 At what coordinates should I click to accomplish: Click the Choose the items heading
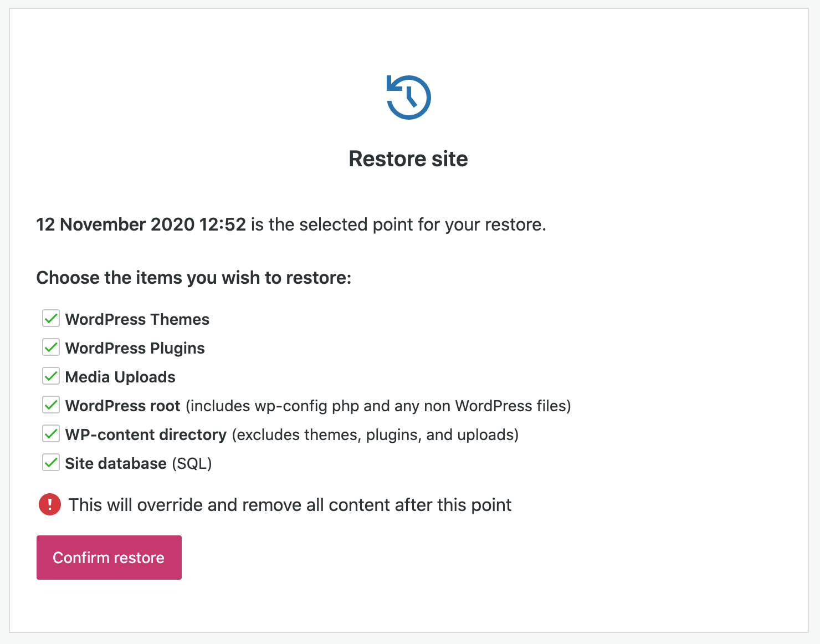coord(193,277)
